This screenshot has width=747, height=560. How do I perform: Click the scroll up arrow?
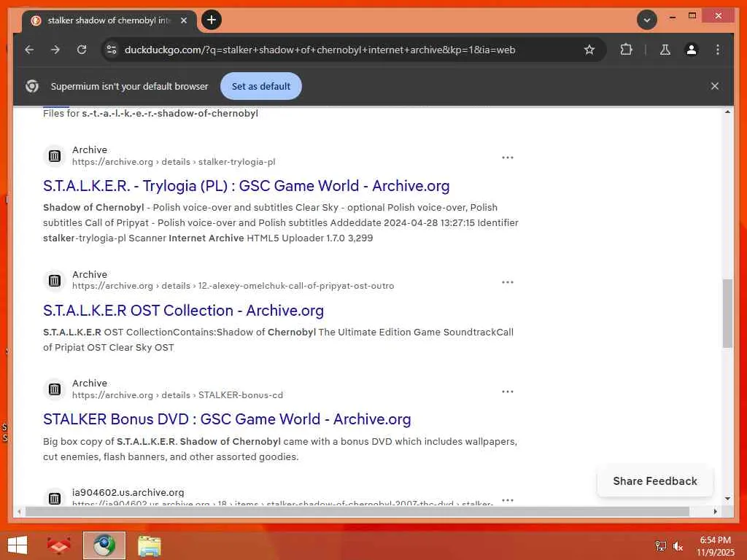click(727, 112)
